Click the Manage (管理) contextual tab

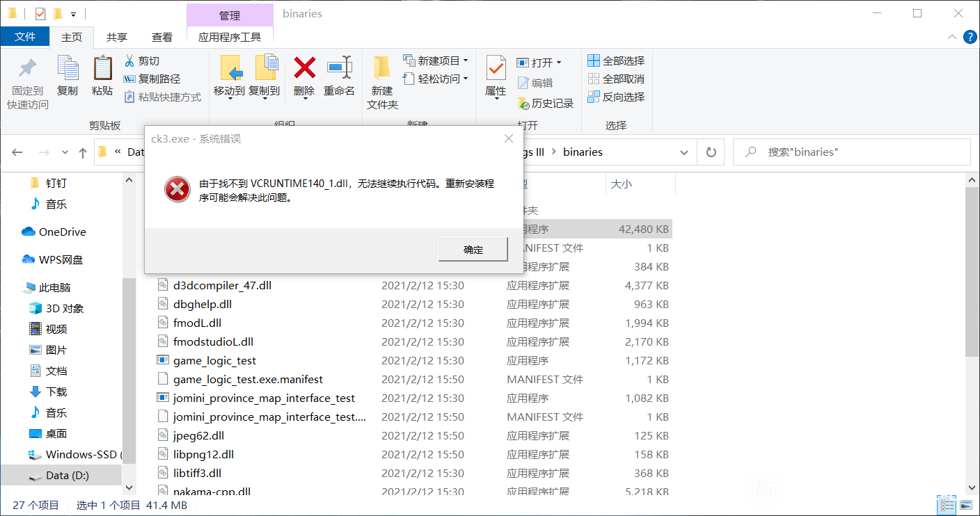tap(230, 15)
